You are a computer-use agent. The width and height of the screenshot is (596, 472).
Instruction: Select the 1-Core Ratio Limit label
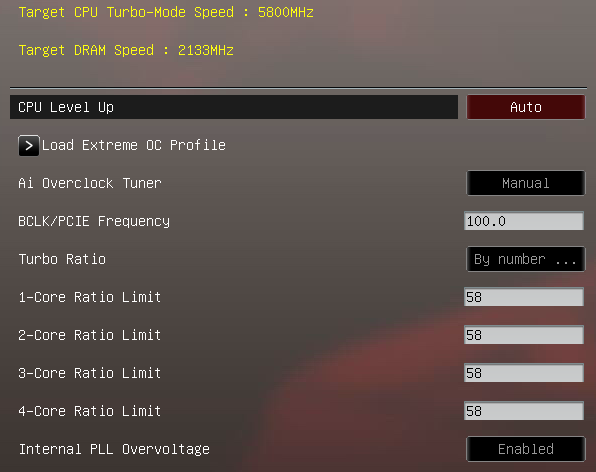[90, 297]
